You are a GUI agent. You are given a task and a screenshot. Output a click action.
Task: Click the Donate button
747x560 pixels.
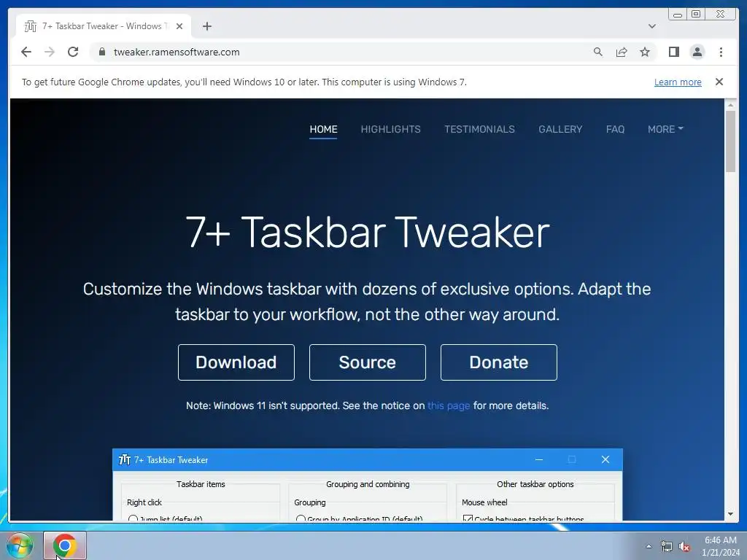coord(499,362)
